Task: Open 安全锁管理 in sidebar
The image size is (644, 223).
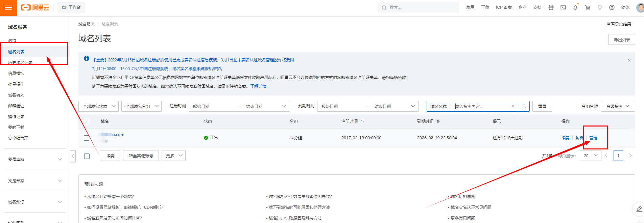Action: click(x=18, y=138)
